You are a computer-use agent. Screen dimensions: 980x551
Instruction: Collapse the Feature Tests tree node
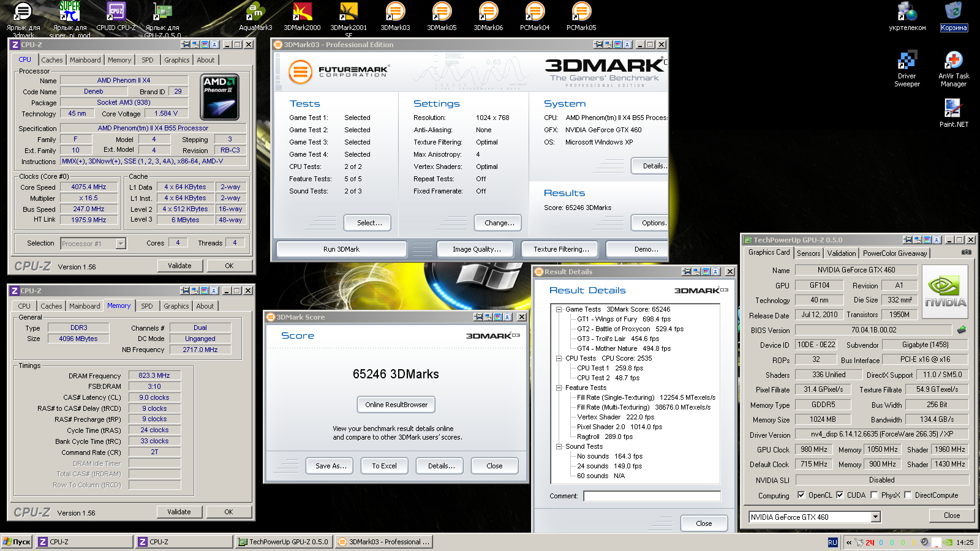(559, 388)
